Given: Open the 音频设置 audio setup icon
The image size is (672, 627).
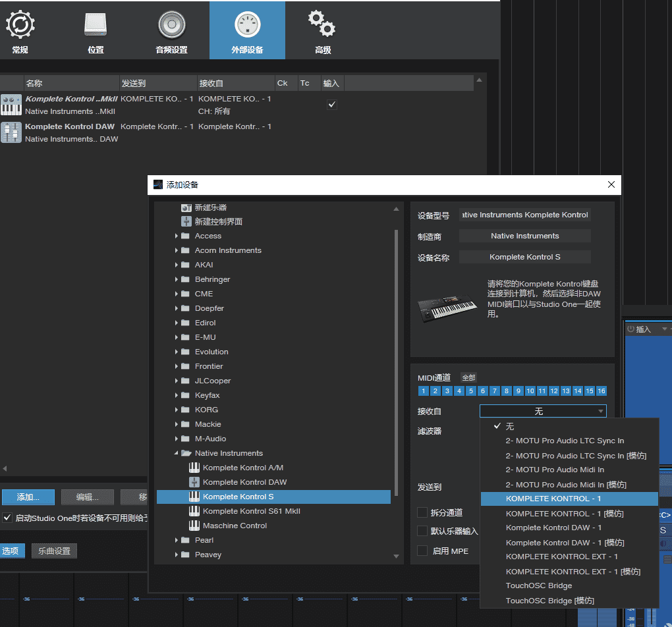Looking at the screenshot, I should (171, 25).
